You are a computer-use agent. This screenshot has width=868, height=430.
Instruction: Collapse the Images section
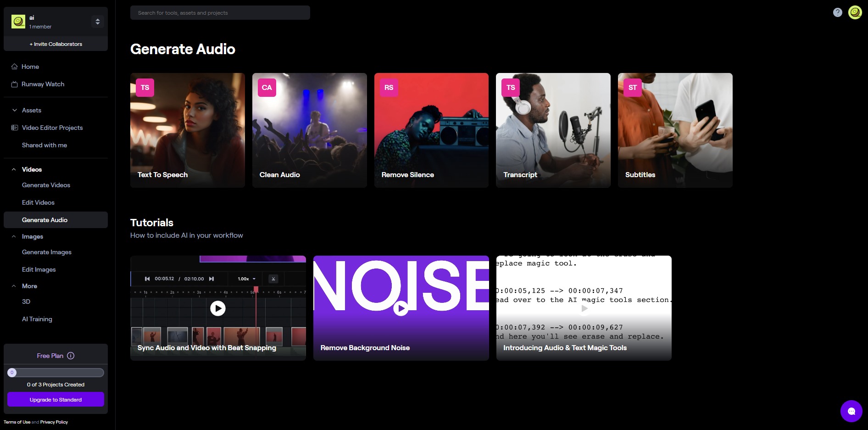click(x=14, y=236)
